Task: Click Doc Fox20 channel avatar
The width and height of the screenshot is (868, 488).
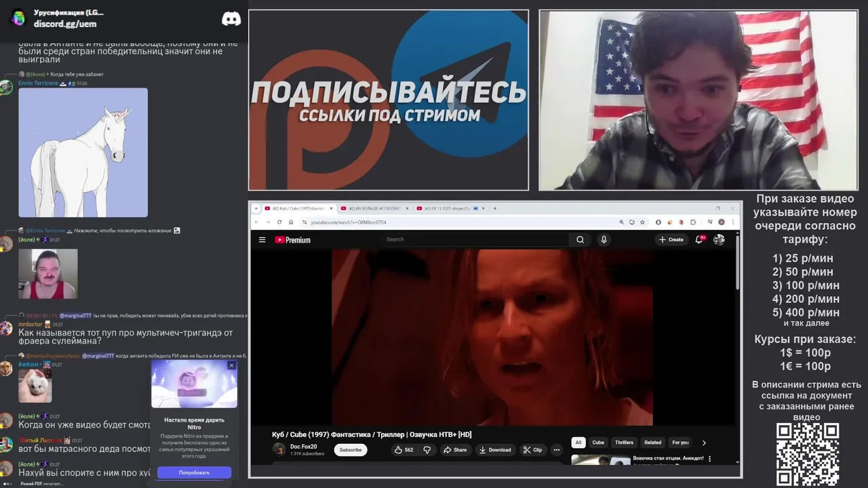Action: click(x=279, y=449)
